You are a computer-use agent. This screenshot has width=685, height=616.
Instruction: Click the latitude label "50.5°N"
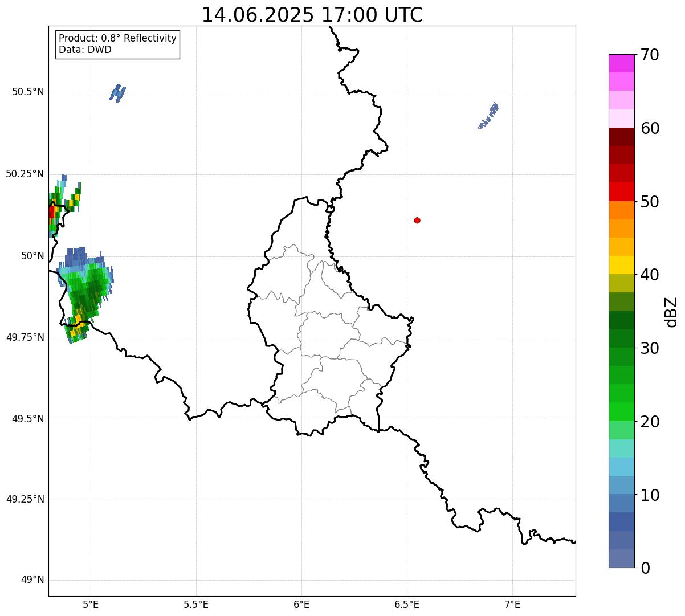click(28, 92)
